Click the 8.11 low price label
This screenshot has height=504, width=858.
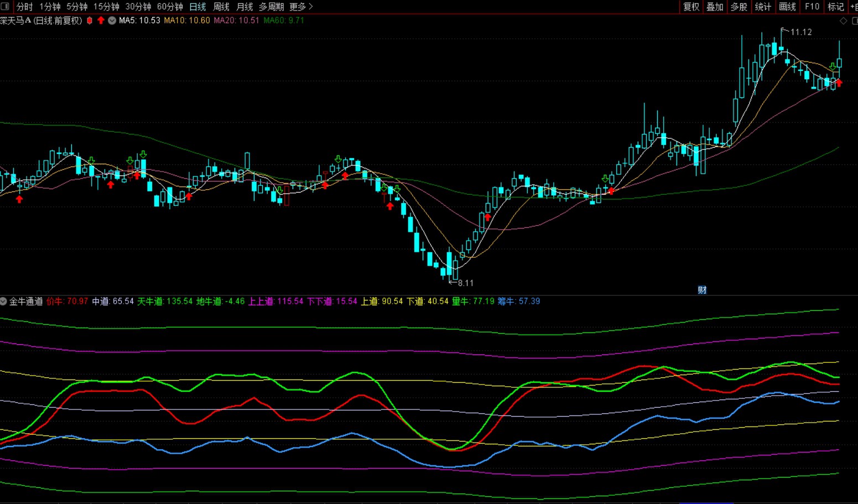coord(466,283)
